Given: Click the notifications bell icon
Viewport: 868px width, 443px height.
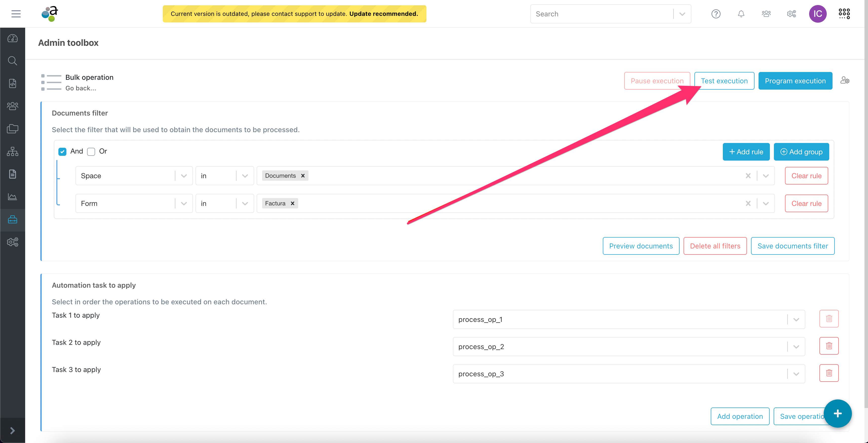Looking at the screenshot, I should pos(741,14).
